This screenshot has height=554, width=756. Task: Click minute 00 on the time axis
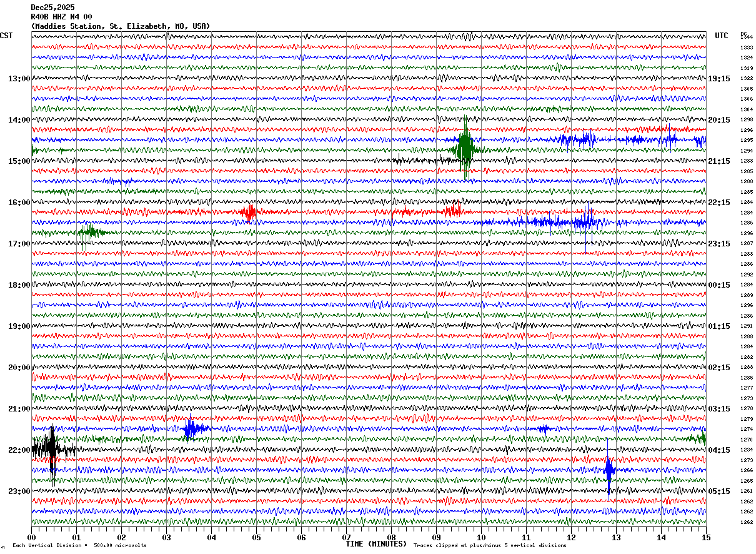[x=31, y=538]
